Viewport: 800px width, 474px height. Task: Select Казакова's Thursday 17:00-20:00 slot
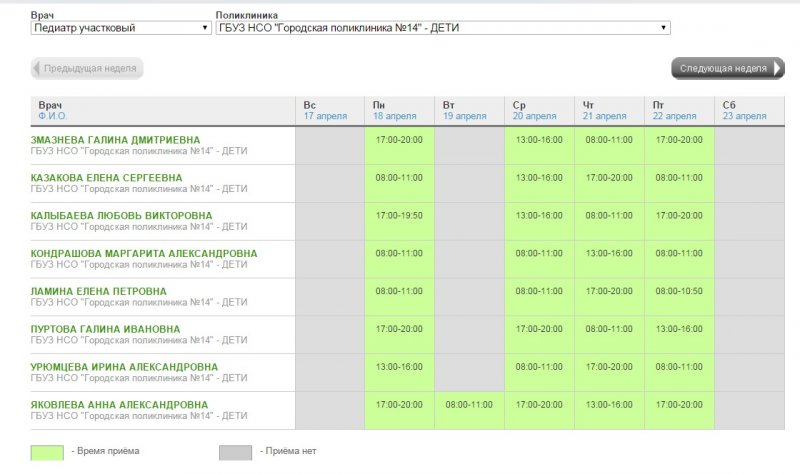click(x=609, y=184)
